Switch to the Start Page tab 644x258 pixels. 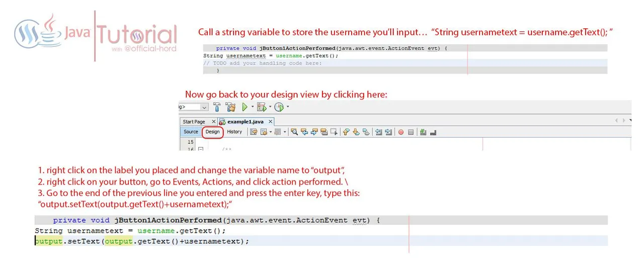click(194, 121)
